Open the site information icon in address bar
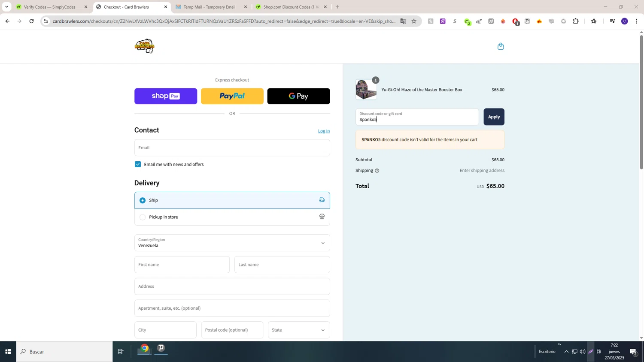 [x=46, y=21]
